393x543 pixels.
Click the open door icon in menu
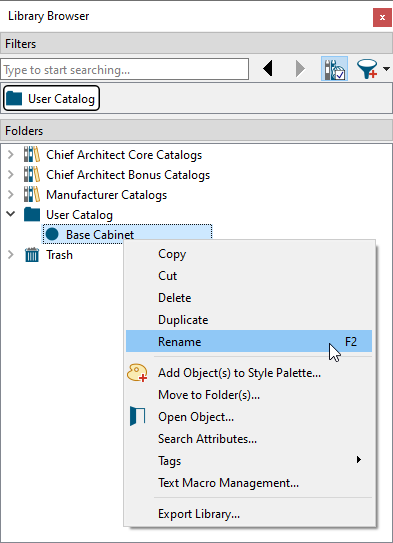[x=137, y=416]
